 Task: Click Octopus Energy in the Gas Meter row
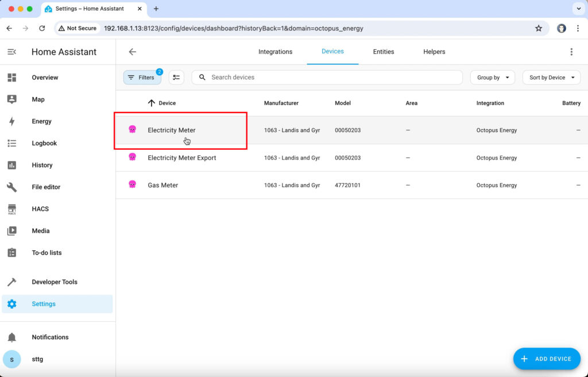click(497, 185)
